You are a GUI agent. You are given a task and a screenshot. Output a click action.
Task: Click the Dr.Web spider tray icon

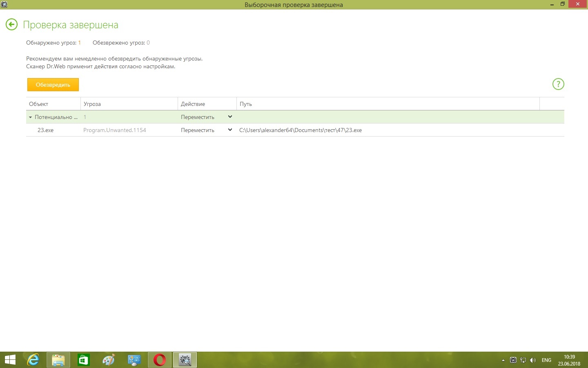[x=513, y=360]
